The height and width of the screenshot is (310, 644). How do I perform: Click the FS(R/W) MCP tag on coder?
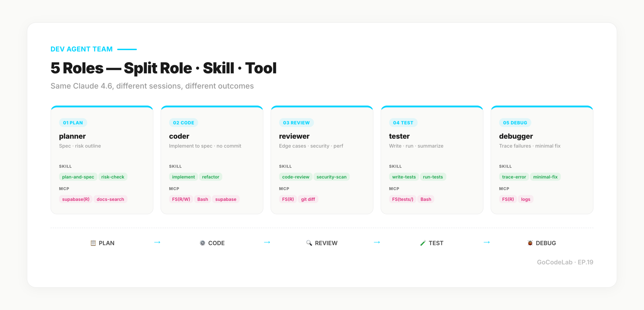click(181, 199)
